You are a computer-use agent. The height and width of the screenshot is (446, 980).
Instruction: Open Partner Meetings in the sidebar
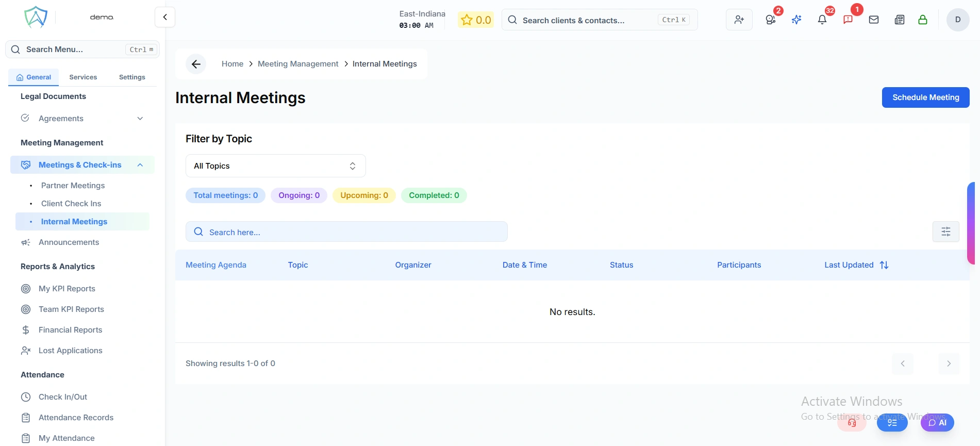73,186
